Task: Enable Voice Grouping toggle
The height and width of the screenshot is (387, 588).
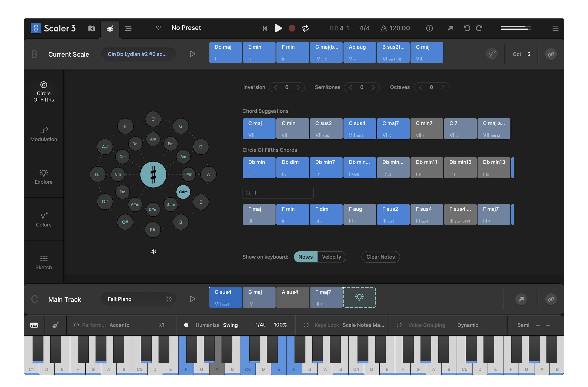Action: (399, 325)
